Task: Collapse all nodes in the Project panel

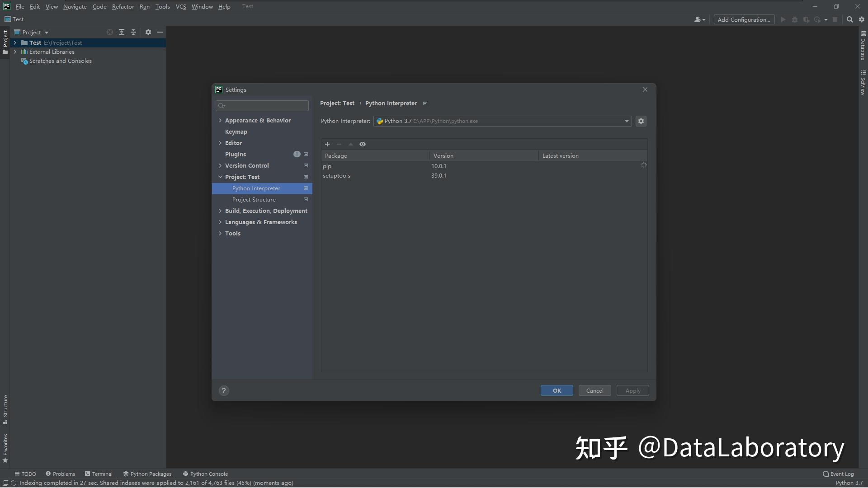Action: [x=134, y=32]
